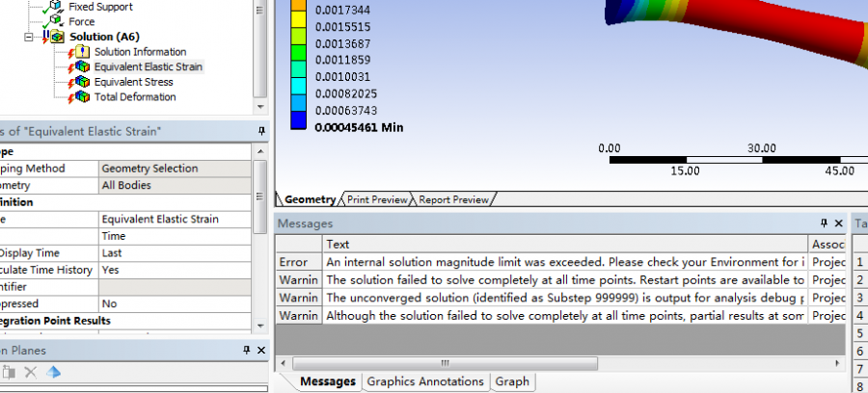868x393 pixels.
Task: Click the Details panel scroll-down arrow
Action: click(x=260, y=327)
